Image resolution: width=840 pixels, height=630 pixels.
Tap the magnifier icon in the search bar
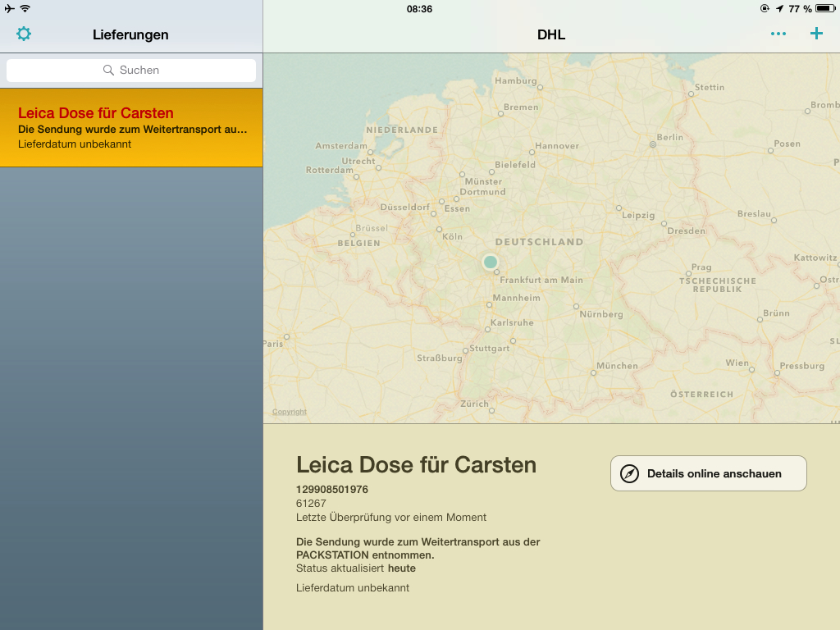point(108,71)
